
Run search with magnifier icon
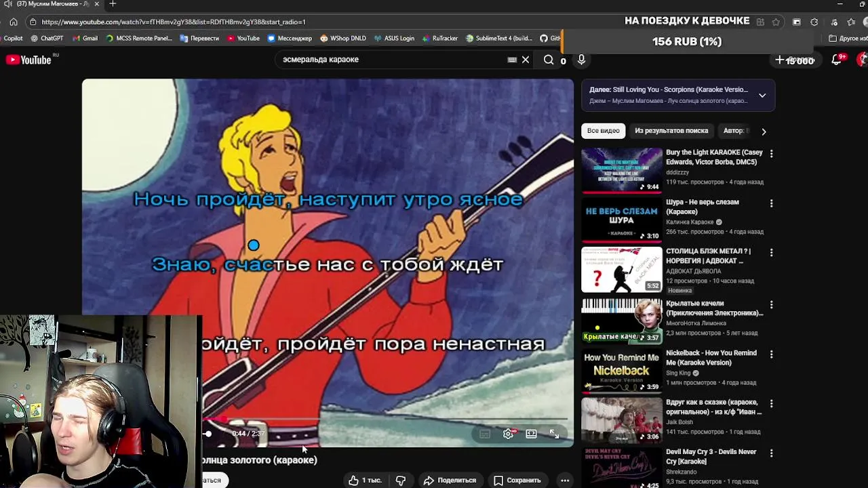pos(549,60)
